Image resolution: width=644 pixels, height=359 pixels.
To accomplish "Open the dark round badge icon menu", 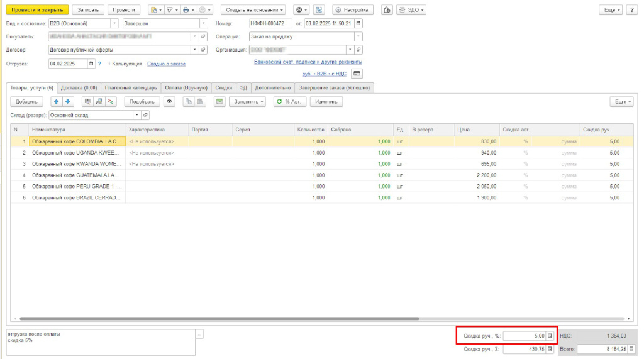I will (301, 10).
